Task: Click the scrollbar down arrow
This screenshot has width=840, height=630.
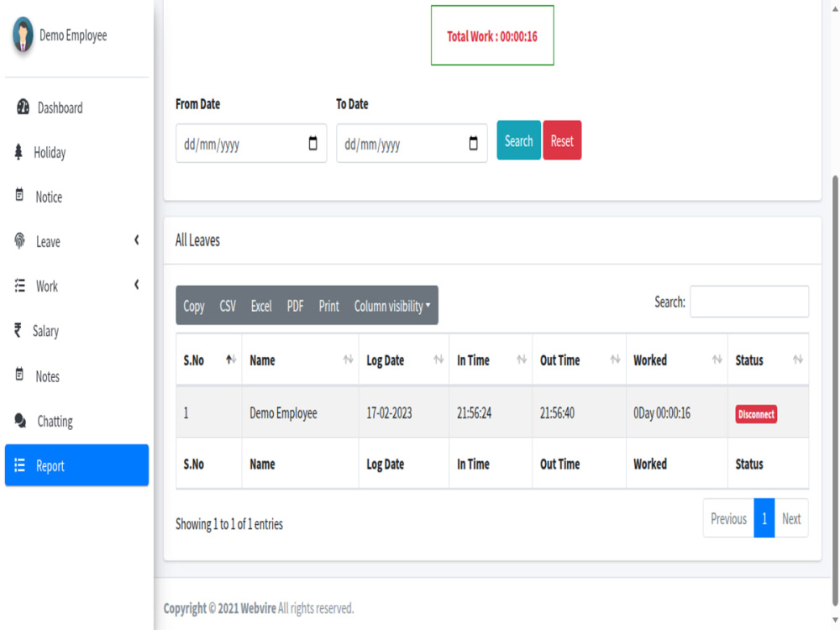Action: (835, 621)
